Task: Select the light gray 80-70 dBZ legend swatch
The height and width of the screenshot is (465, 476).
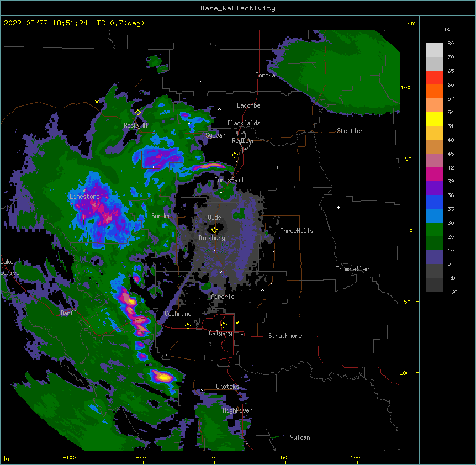Action: (434, 50)
